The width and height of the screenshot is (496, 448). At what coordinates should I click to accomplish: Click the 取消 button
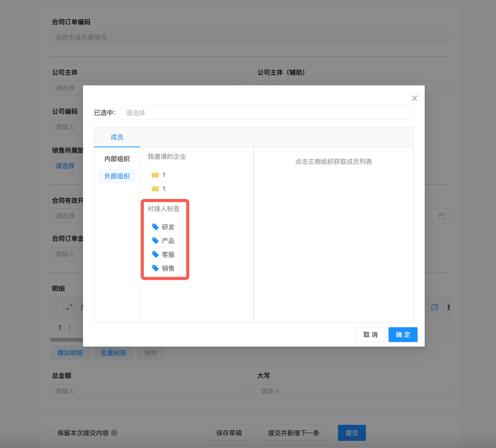[370, 335]
